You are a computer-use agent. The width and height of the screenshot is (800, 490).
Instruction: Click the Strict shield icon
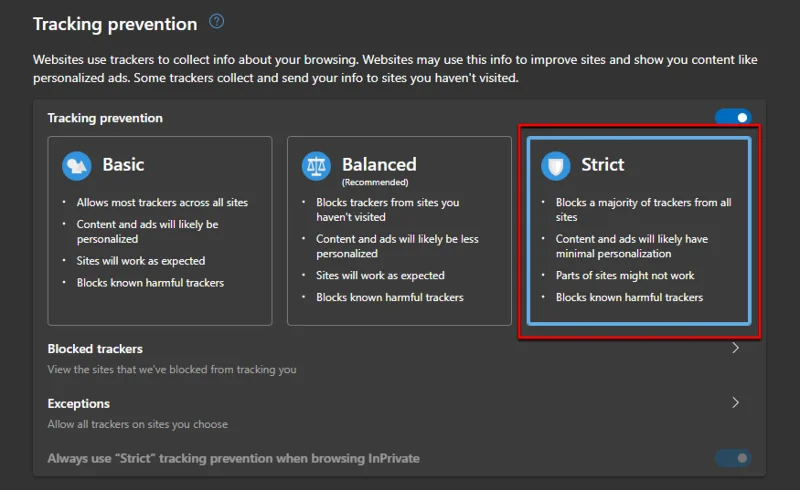click(x=556, y=166)
